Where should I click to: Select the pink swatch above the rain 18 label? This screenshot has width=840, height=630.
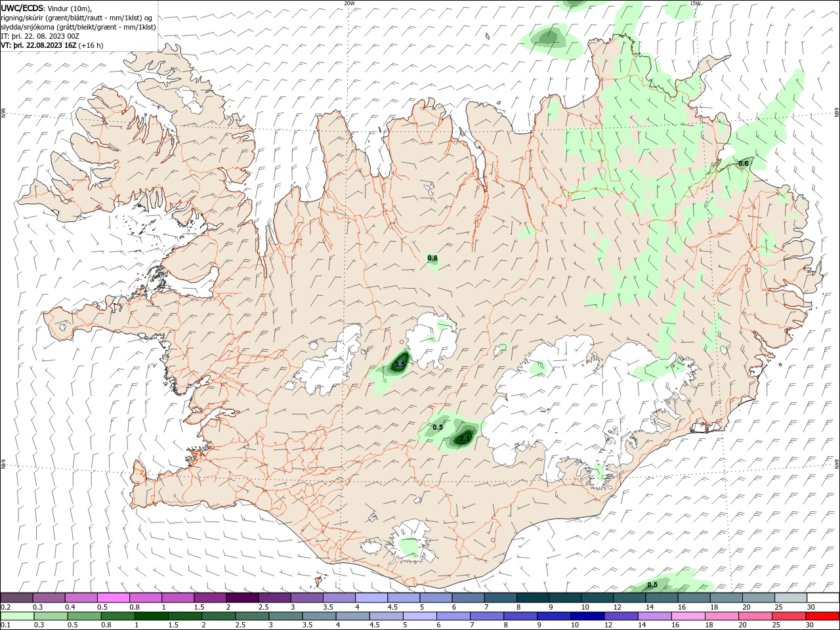[721, 616]
